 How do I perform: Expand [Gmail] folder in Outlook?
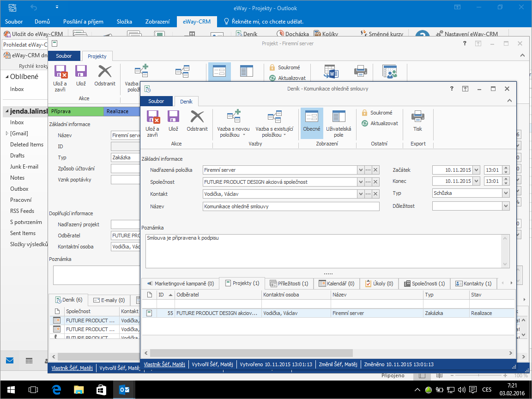pyautogui.click(x=7, y=133)
